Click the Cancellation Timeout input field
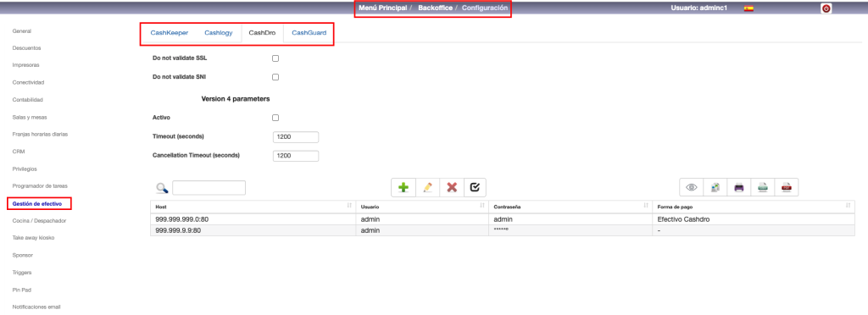This screenshot has height=315, width=868. click(296, 156)
